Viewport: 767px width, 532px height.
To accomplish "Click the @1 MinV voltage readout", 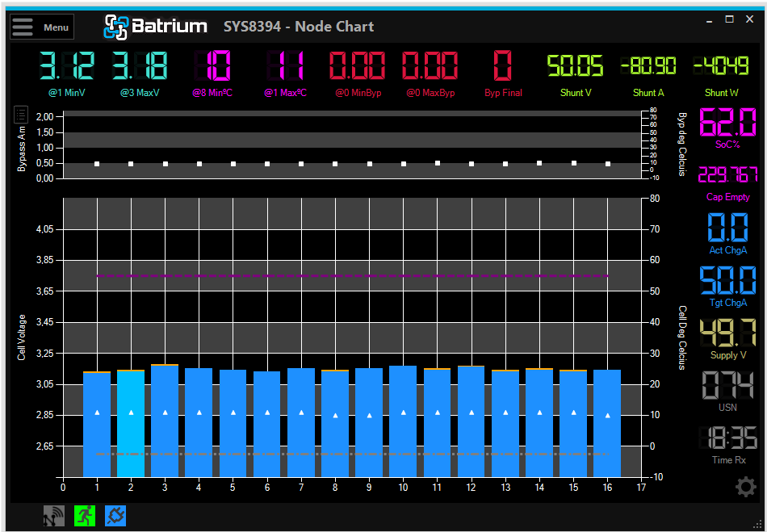I will coord(67,65).
